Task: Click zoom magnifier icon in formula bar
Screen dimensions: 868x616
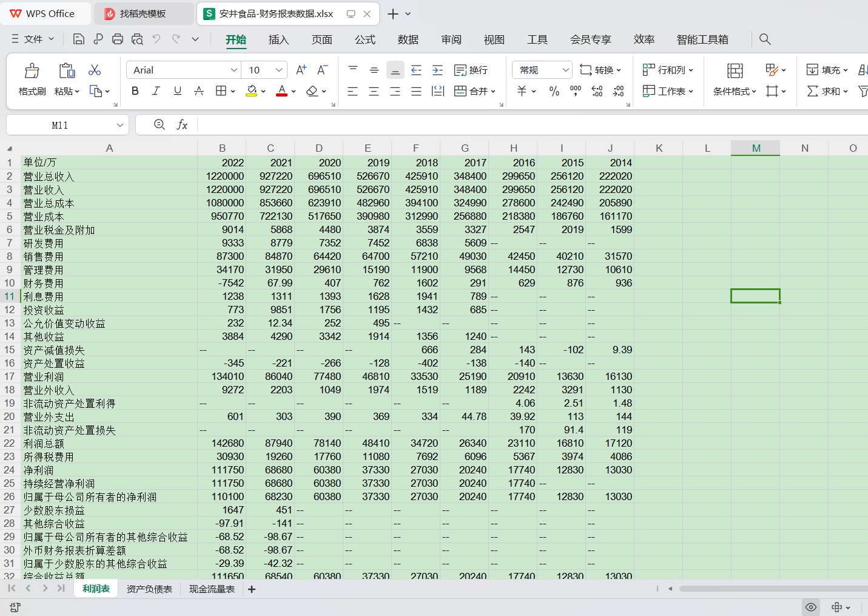Action: pyautogui.click(x=160, y=124)
